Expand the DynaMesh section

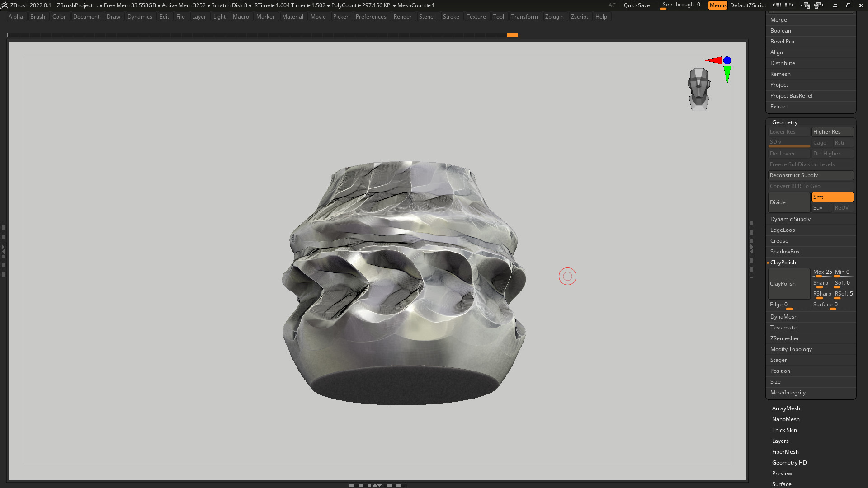783,317
